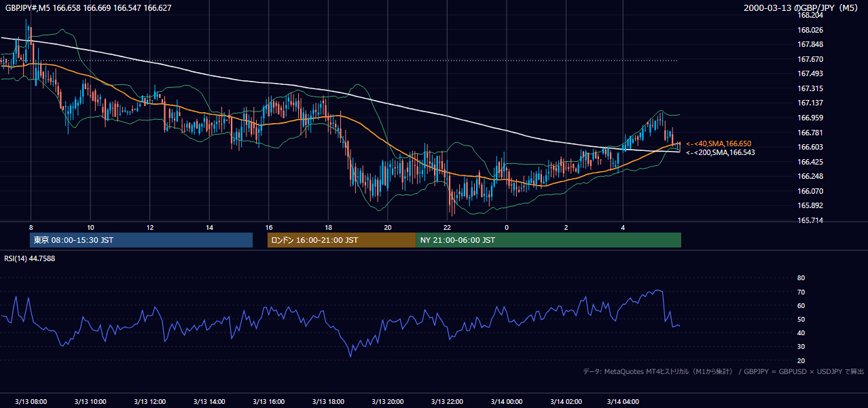Image resolution: width=868 pixels, height=408 pixels.
Task: Click the chart title 2000-03-13 のGBP/JPY (M5)
Action: tap(801, 8)
